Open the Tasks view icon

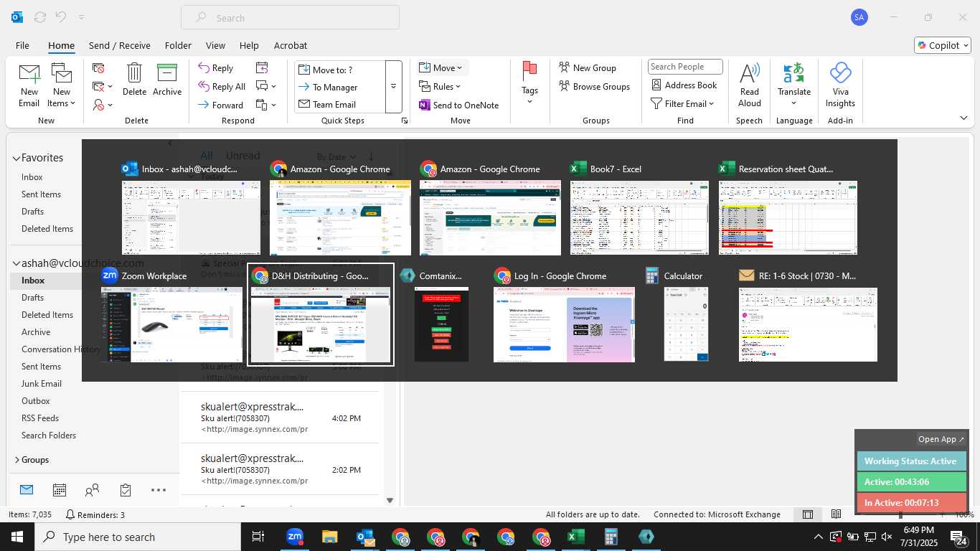[x=126, y=490]
